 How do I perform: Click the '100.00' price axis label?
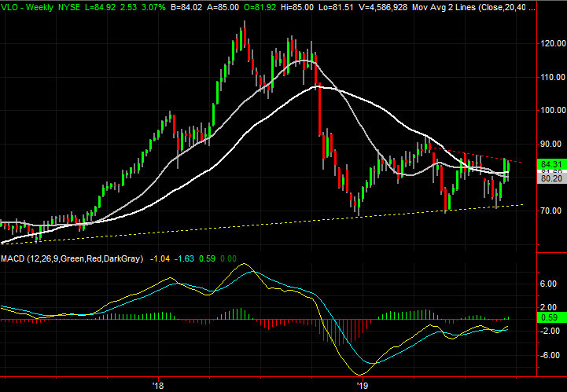553,111
